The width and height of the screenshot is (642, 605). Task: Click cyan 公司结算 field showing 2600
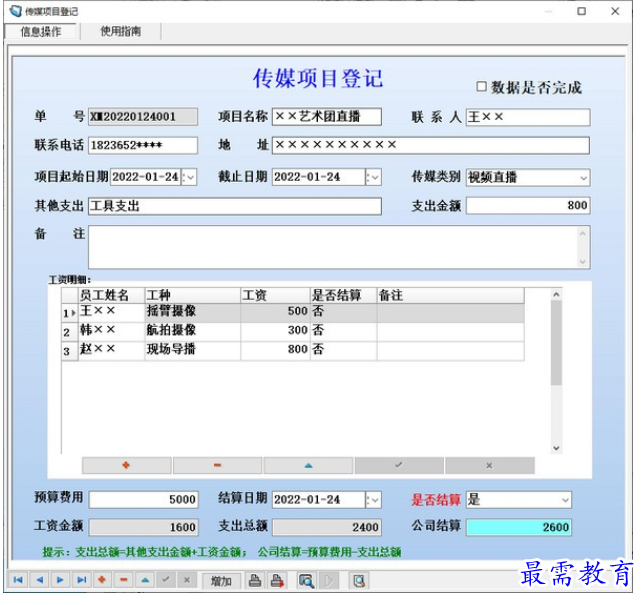(x=519, y=527)
